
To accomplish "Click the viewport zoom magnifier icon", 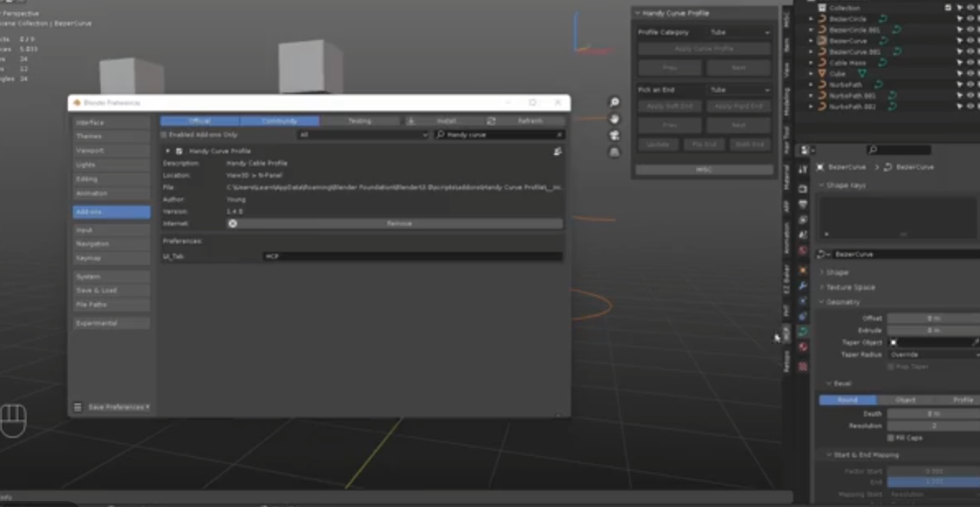I will tap(614, 103).
